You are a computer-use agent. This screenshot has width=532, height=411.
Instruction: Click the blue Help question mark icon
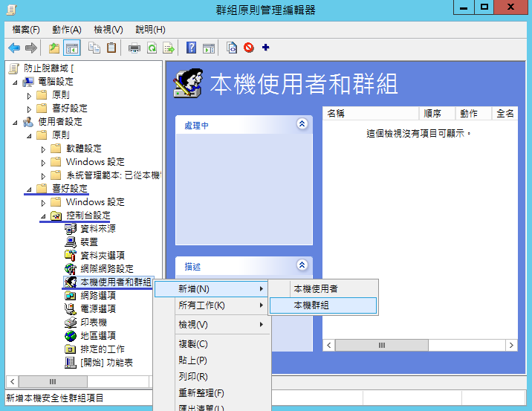[191, 48]
